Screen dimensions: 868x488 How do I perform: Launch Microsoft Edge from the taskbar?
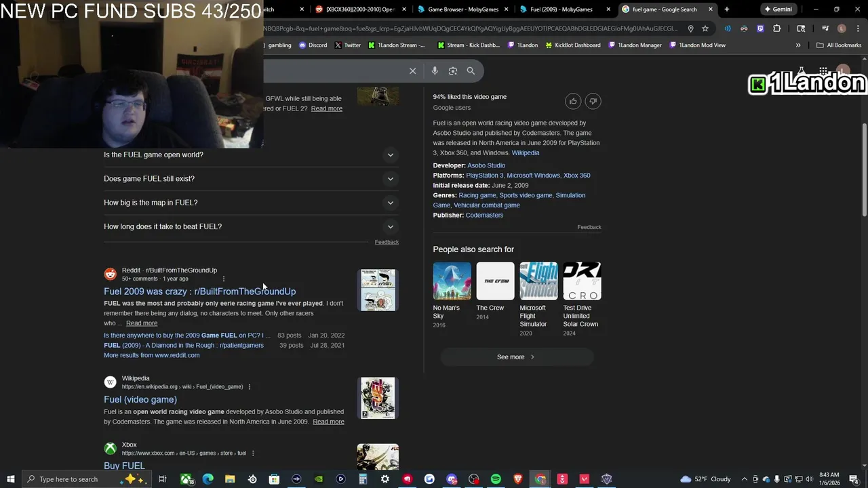208,479
